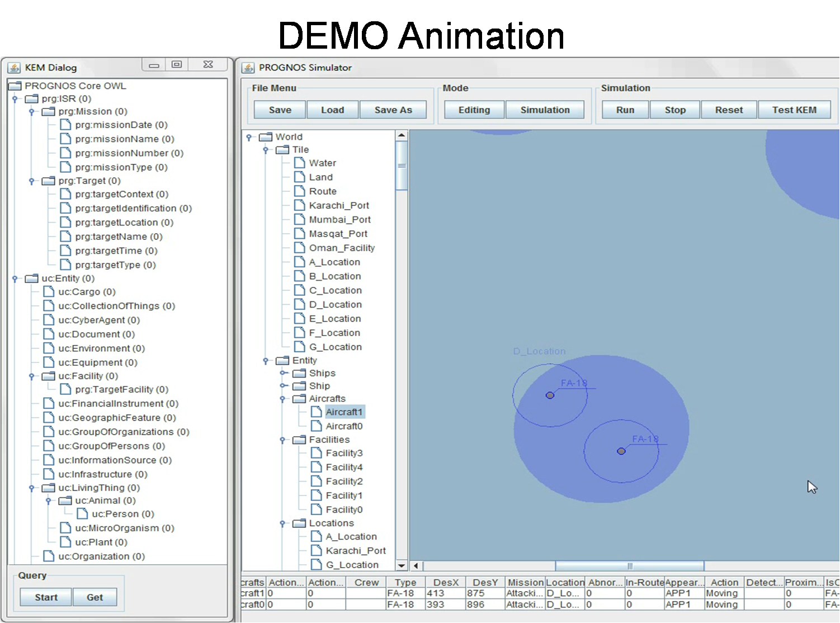840x623 pixels.
Task: Click the KEM Dialog Java title icon
Action: (x=14, y=68)
